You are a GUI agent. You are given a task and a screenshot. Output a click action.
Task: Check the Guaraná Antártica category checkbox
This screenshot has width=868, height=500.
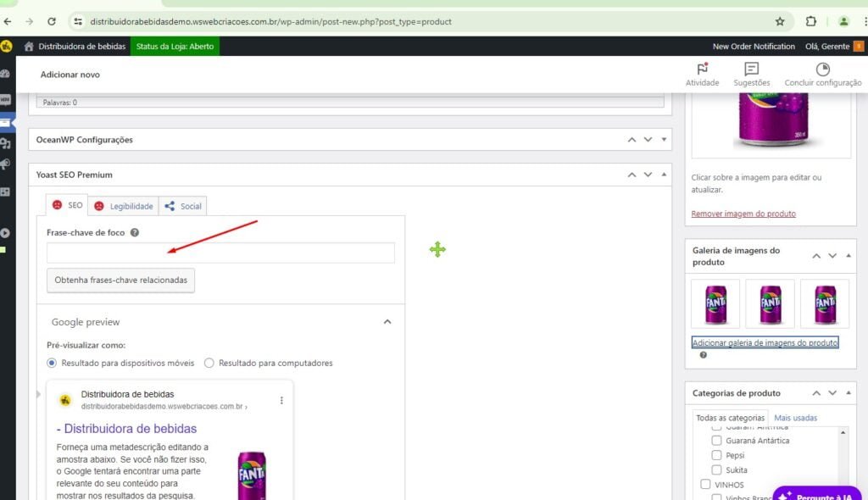click(716, 441)
